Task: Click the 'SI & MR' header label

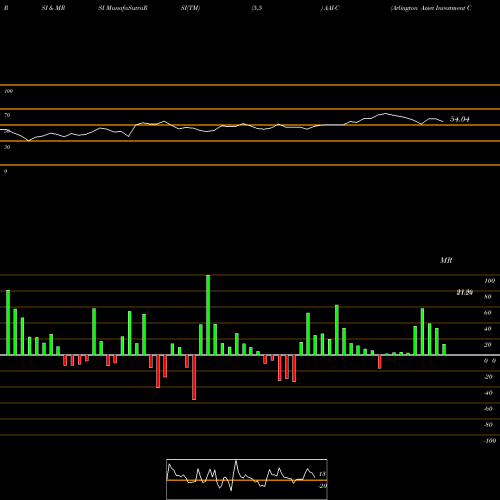Action: [x=53, y=8]
